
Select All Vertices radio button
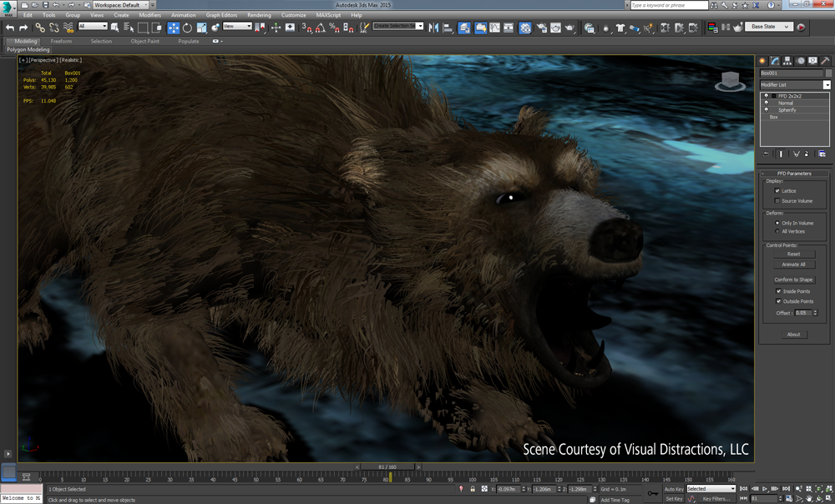click(777, 231)
